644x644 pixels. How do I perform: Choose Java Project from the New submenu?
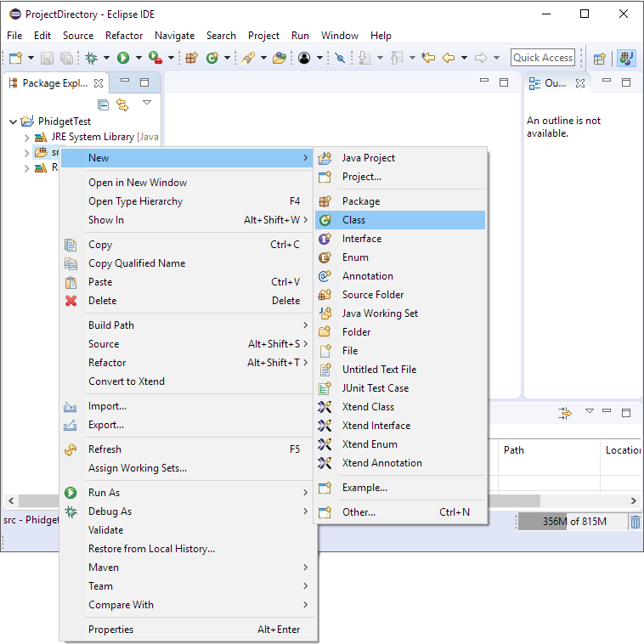(x=400, y=158)
